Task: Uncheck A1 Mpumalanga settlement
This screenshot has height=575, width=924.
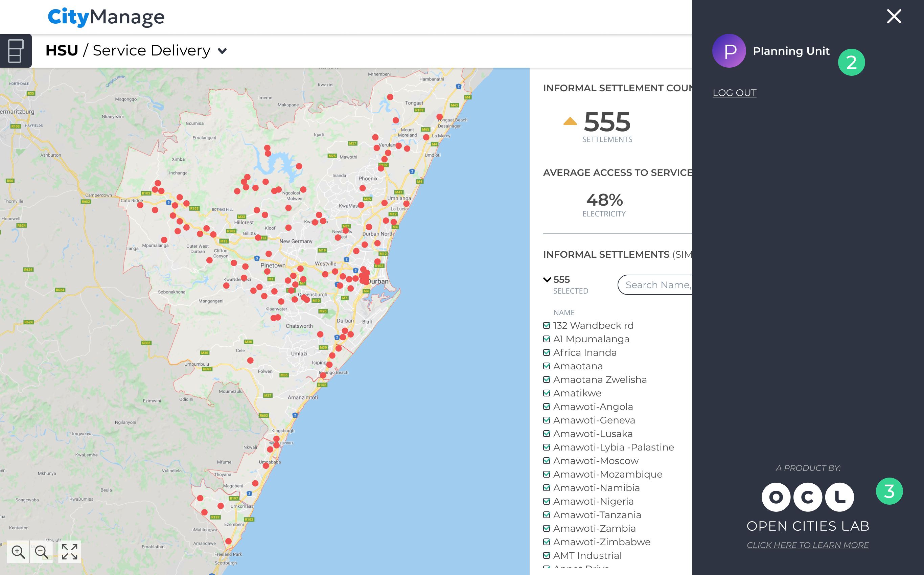Action: (x=547, y=339)
